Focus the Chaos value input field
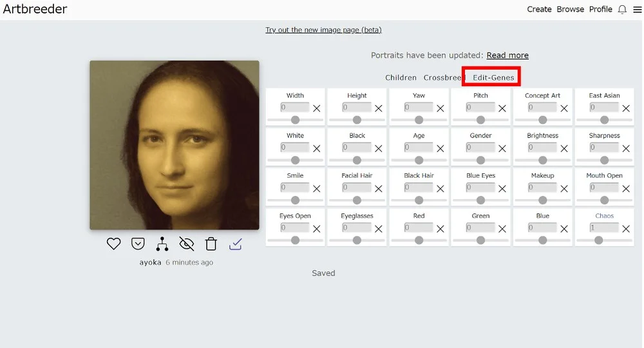644x348 pixels. [x=604, y=227]
